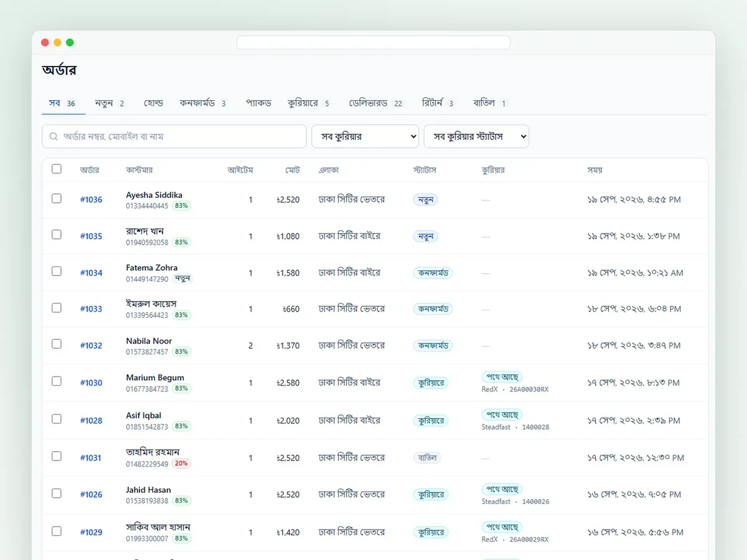Click the ৳660 total amount
The width and height of the screenshot is (747, 560).
[x=291, y=309]
